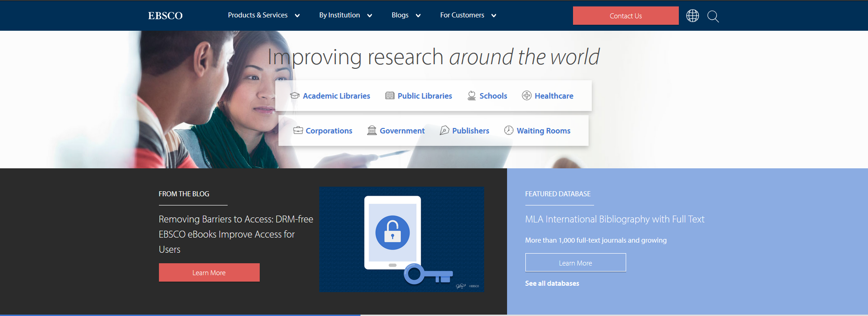This screenshot has width=868, height=316.
Task: Click the Academic Libraries graduation cap icon
Action: [295, 95]
